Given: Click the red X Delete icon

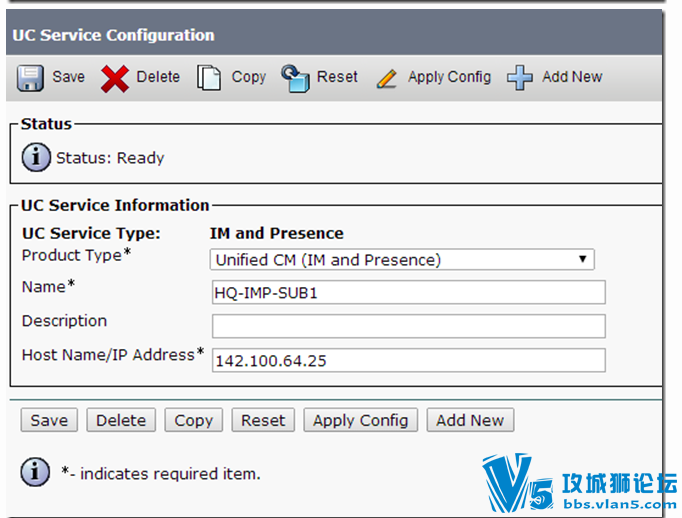Looking at the screenshot, I should click(x=114, y=78).
